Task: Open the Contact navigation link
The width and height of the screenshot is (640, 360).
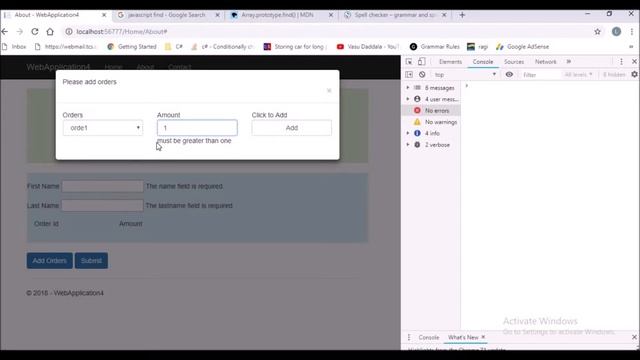Action: click(180, 67)
